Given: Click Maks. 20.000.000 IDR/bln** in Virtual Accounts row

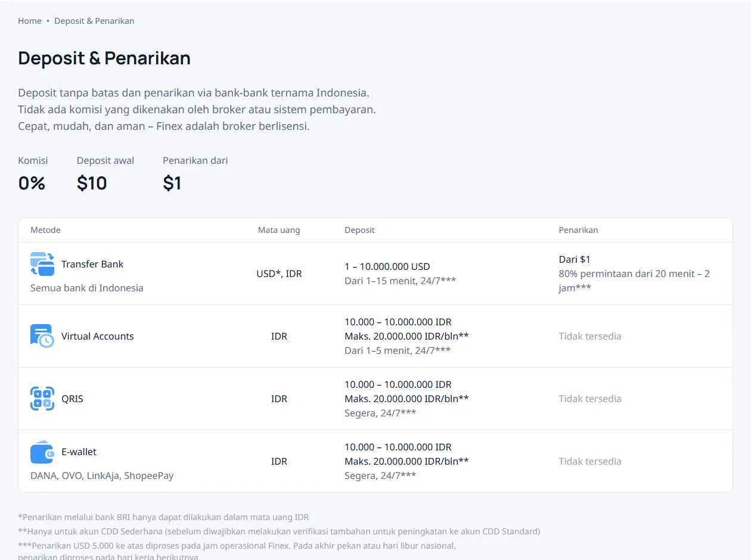Looking at the screenshot, I should 406,336.
